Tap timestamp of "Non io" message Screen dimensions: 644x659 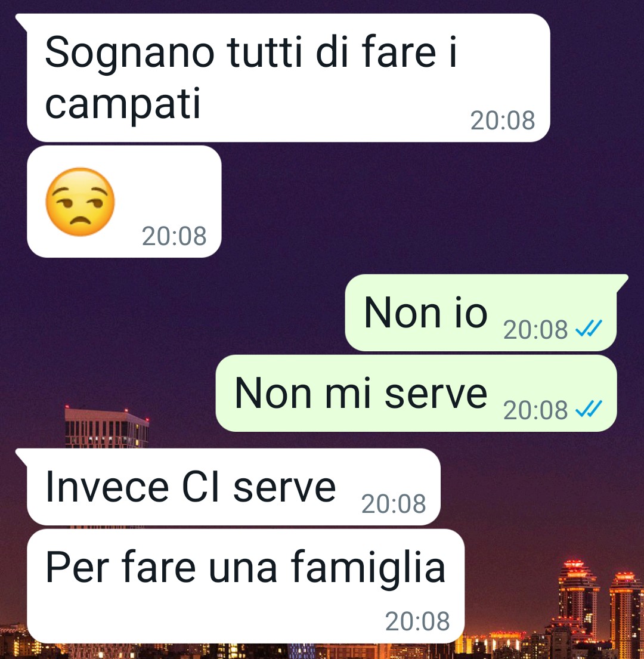pos(535,329)
